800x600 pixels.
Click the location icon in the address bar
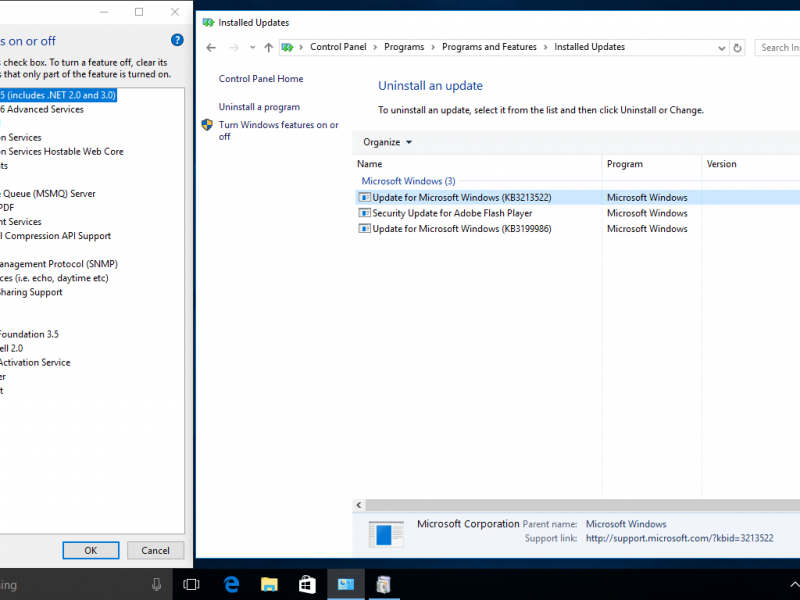(288, 47)
